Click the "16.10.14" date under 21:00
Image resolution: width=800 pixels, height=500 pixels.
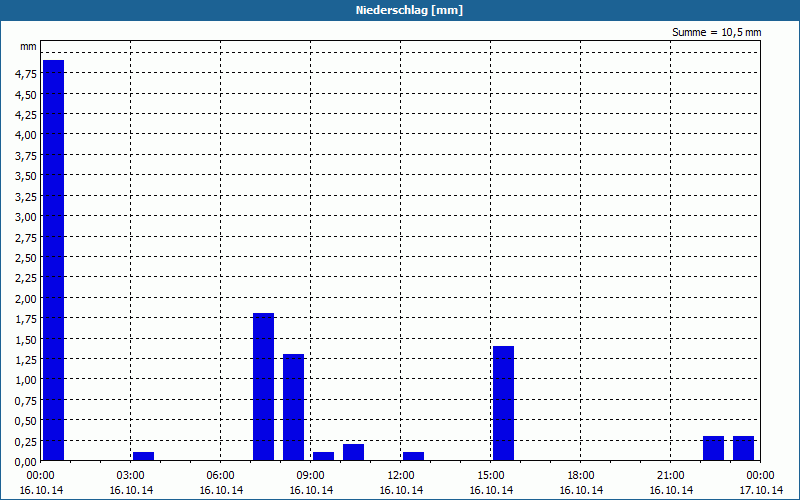(671, 490)
